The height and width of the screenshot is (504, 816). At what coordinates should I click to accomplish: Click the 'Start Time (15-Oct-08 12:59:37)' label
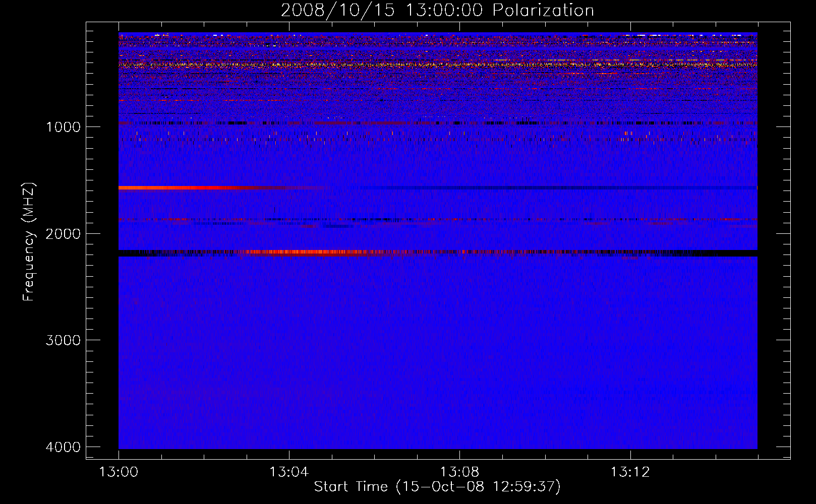click(437, 487)
